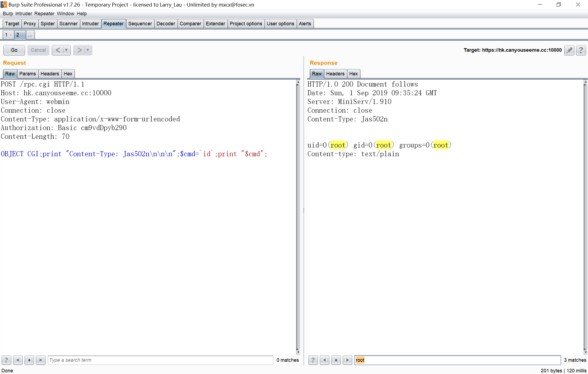The height and width of the screenshot is (374, 588).
Task: Expand the back history dropdown arrow
Action: (66, 50)
